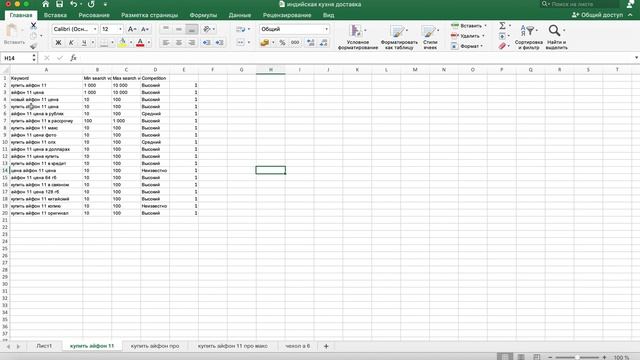This screenshot has height=360, width=640.
Task: Paste with the Вставить clipboard button
Action: pyautogui.click(x=14, y=34)
